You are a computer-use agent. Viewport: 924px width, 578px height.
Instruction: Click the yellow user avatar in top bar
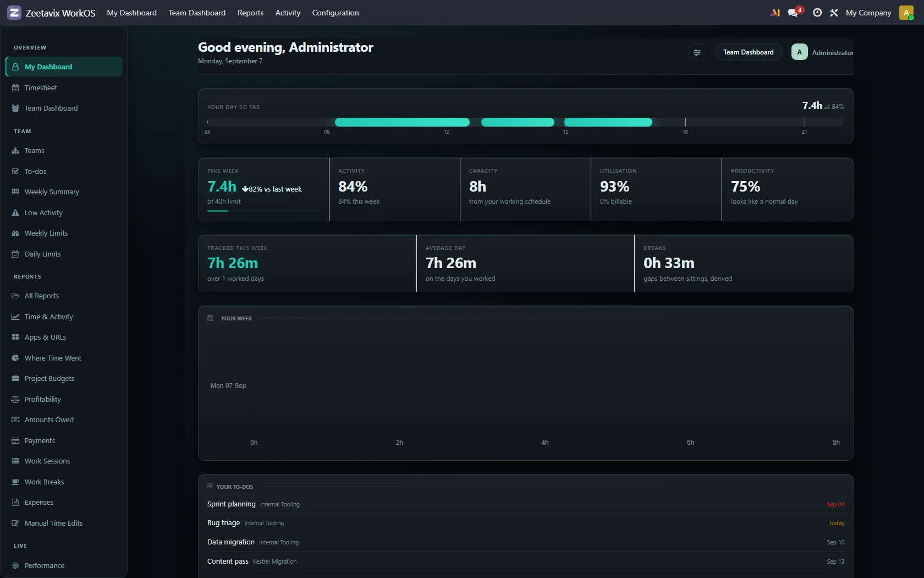[x=906, y=13]
